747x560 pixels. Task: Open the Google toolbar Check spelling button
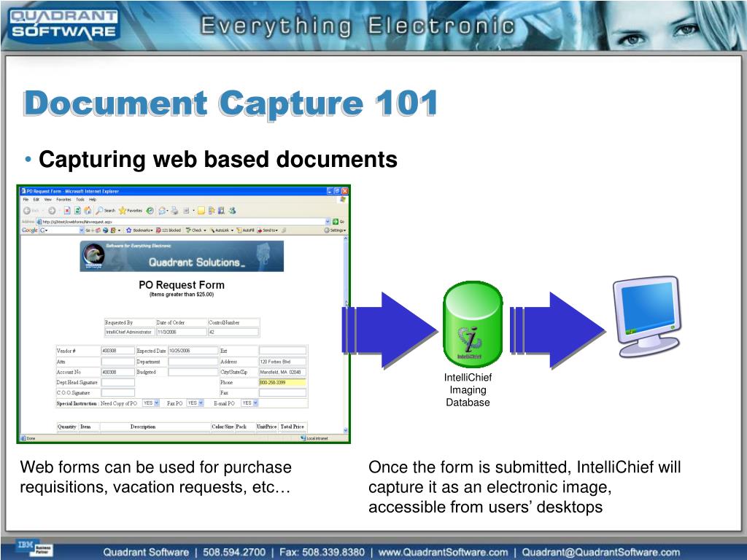196,230
